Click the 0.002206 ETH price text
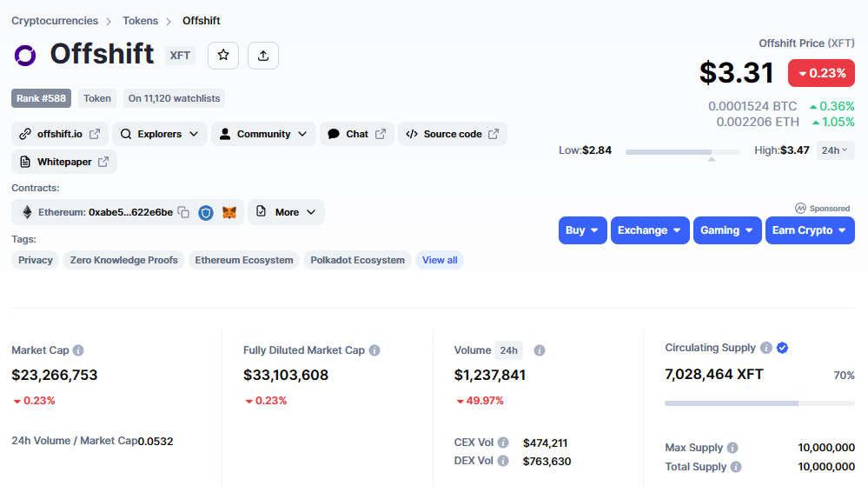Screen dimensions: 868x499 click(758, 122)
